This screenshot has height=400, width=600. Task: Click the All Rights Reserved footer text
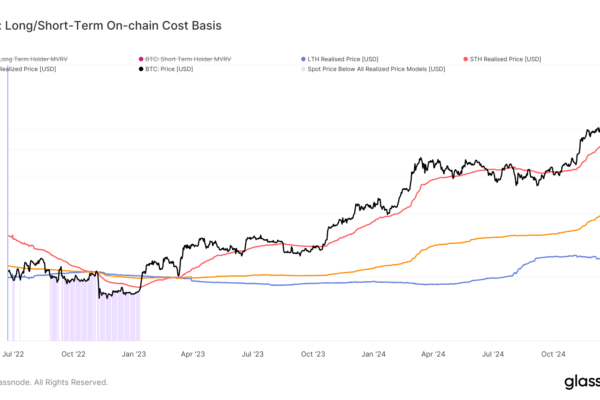coord(60,382)
